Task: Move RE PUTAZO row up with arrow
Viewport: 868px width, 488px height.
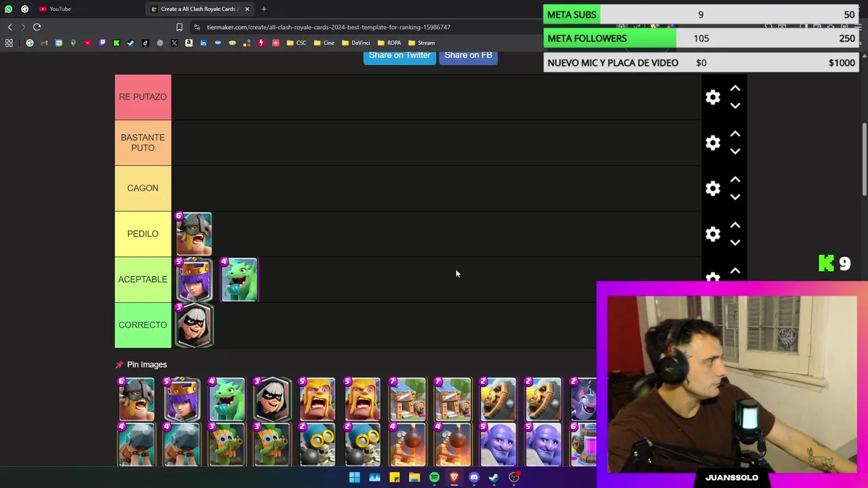Action: click(735, 88)
